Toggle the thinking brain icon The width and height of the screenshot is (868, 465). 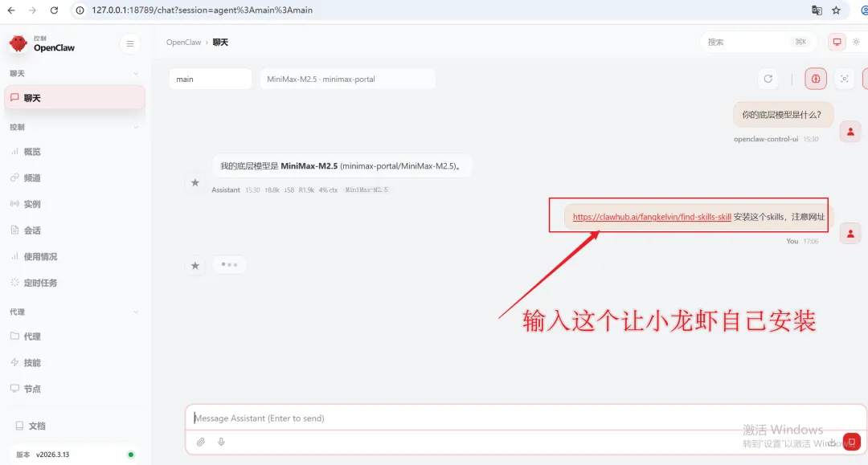(x=816, y=79)
